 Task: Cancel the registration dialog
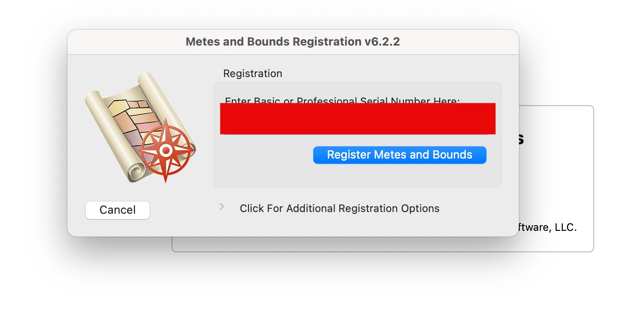pos(118,210)
